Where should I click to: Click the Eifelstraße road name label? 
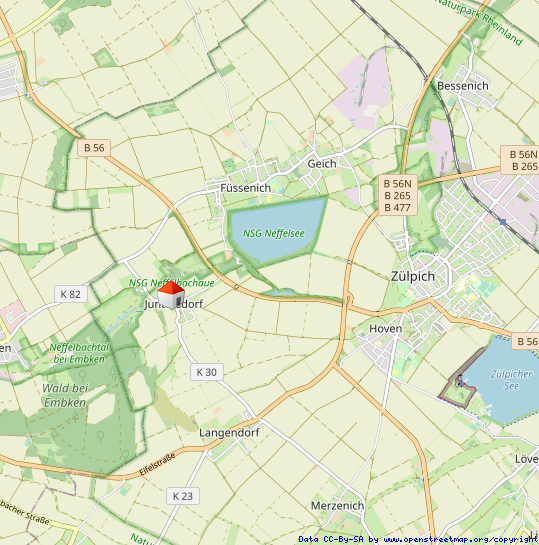point(157,465)
